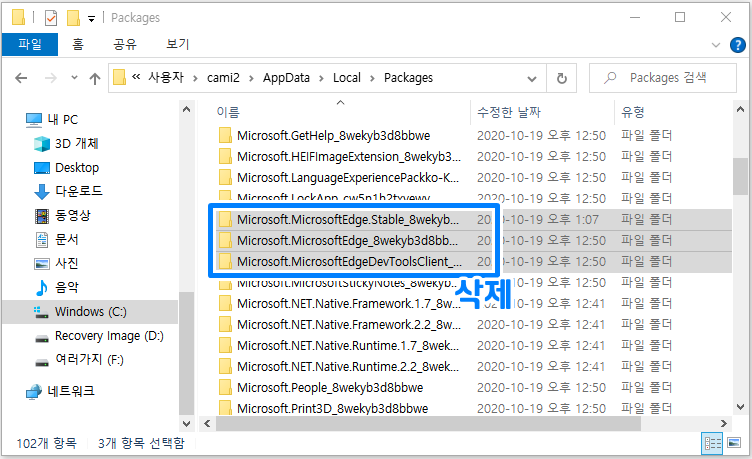This screenshot has width=752, height=459.
Task: Expand chevron after 사용자 in breadcrumb
Action: pos(195,78)
